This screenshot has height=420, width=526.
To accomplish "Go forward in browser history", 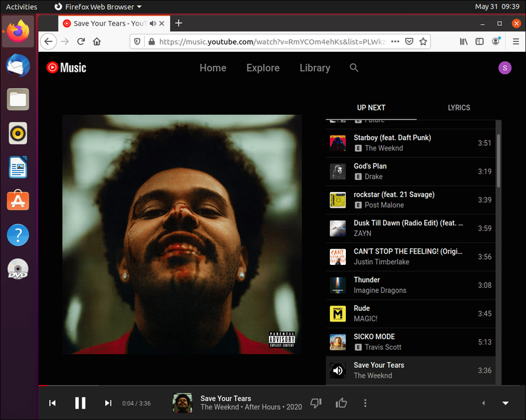I will point(64,41).
